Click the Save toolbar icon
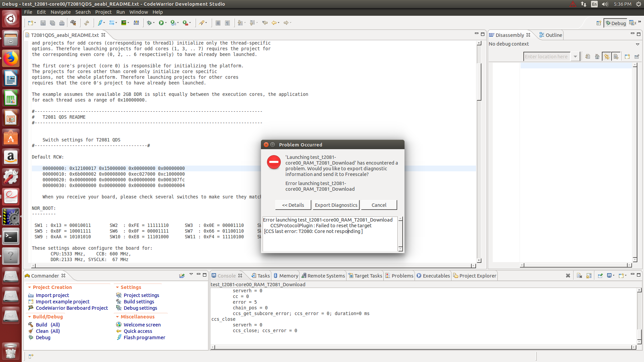The width and height of the screenshot is (644, 362). click(x=43, y=23)
